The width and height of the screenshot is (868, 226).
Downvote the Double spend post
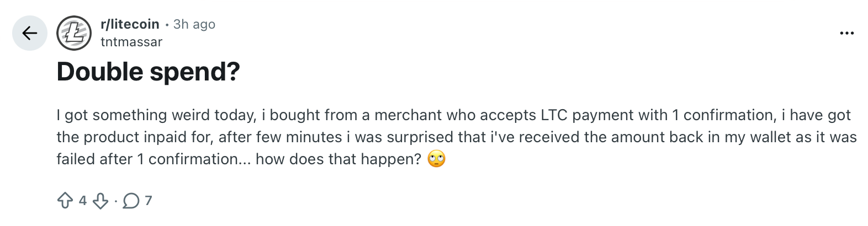100,201
